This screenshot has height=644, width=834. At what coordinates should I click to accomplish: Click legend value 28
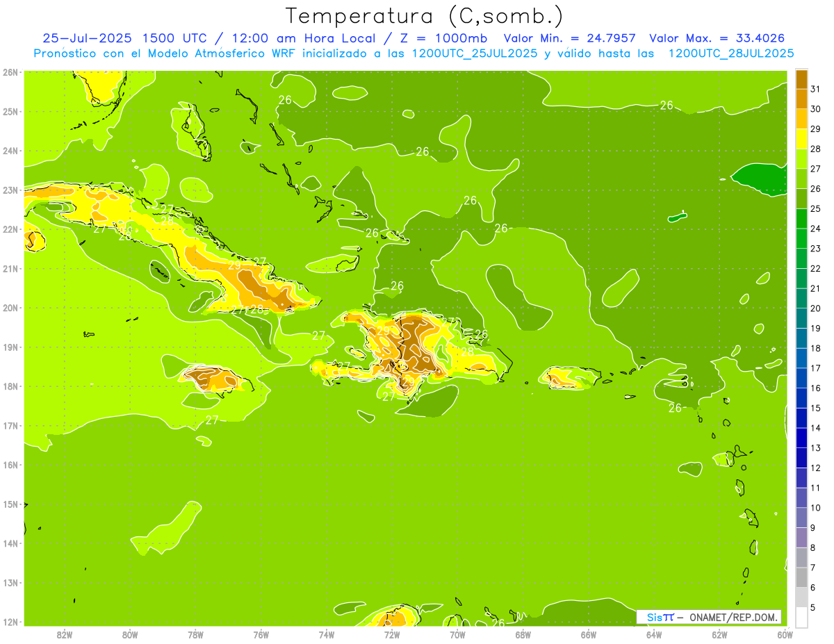[816, 149]
